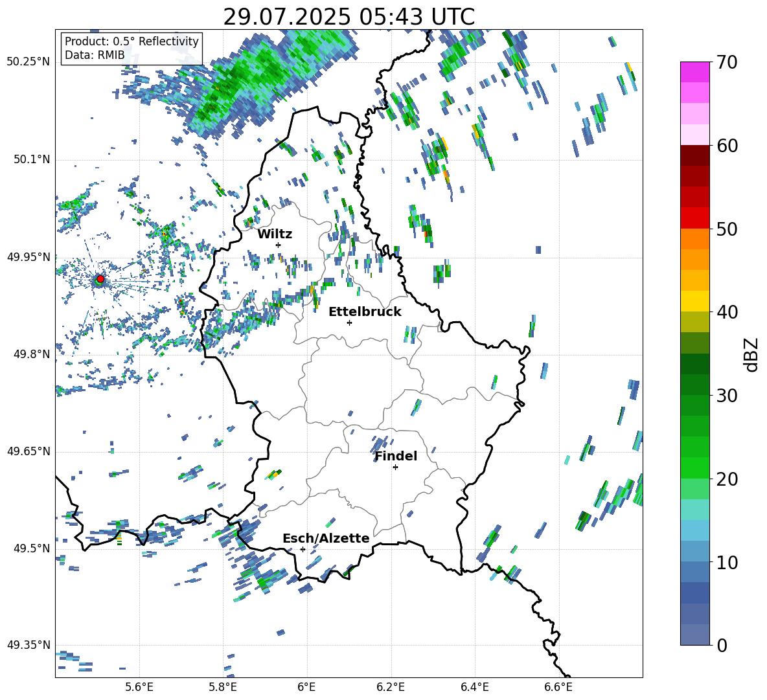Click the 5.8°E longitude label
Viewport: 767px width, 700px height.
pos(223,687)
